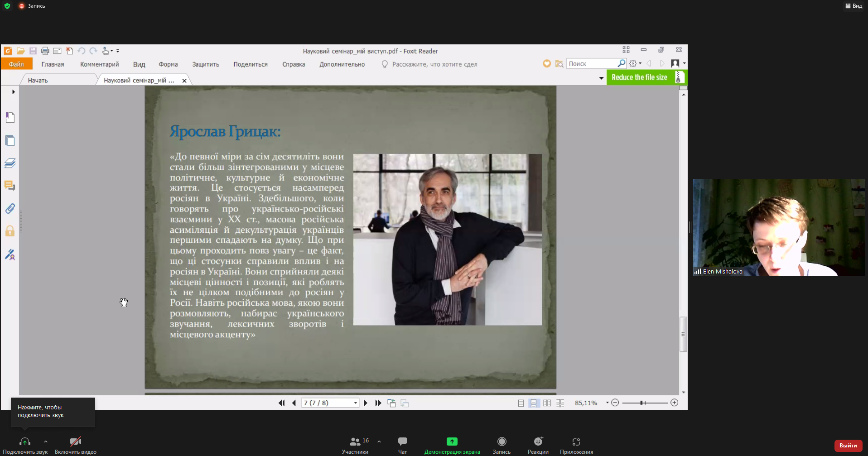Click the Save disk icon
This screenshot has height=456, width=868.
pos(33,51)
